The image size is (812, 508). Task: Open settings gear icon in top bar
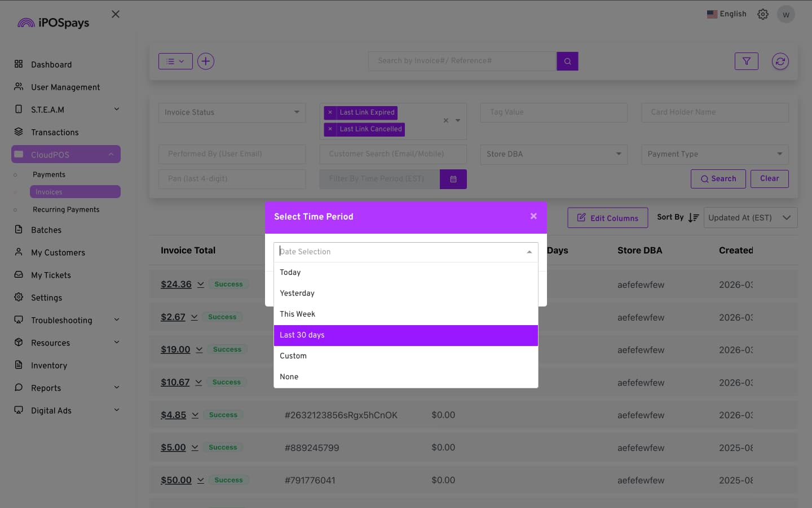point(762,14)
